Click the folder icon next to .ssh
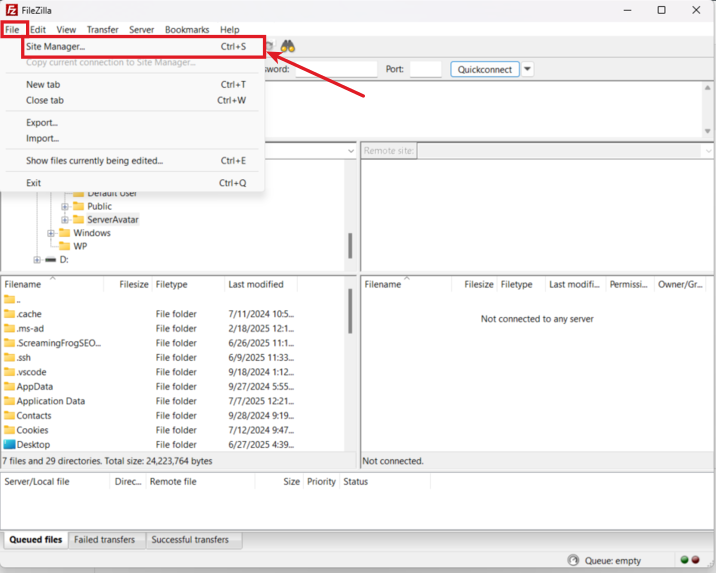 [x=9, y=357]
